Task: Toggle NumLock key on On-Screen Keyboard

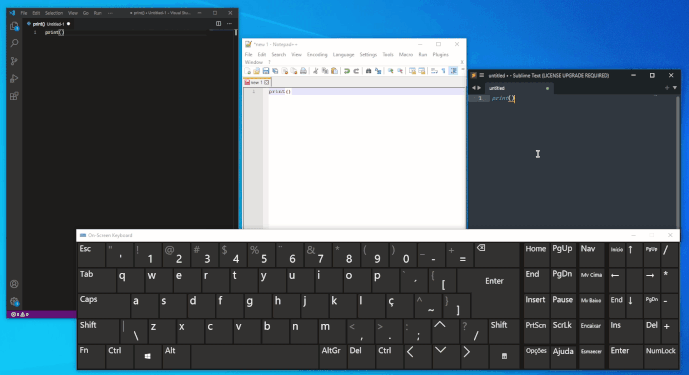Action: coord(660,357)
